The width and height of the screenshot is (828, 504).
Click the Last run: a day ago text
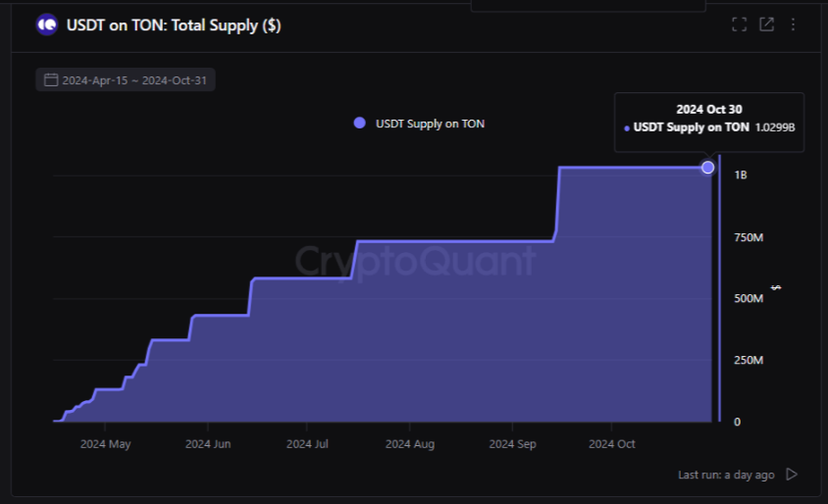pyautogui.click(x=726, y=475)
